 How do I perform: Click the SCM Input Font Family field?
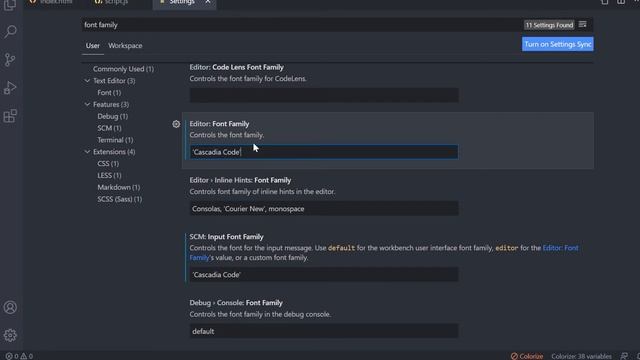pos(324,275)
